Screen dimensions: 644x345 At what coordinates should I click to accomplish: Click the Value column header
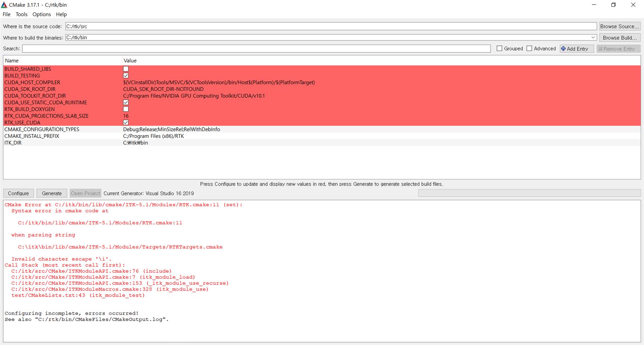coord(381,61)
